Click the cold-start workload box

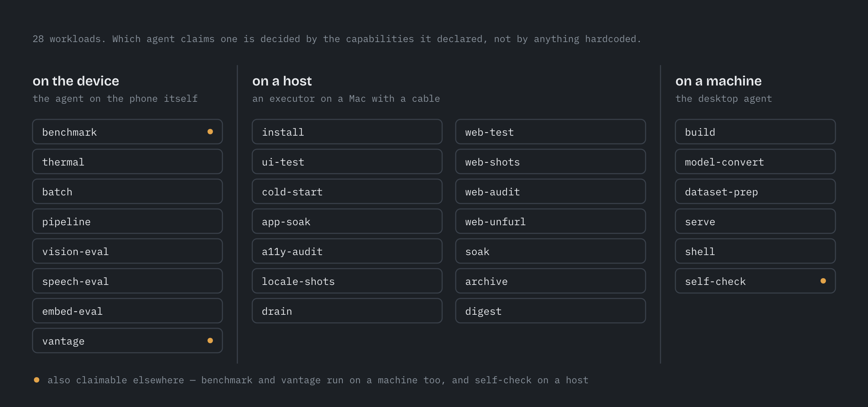point(347,191)
